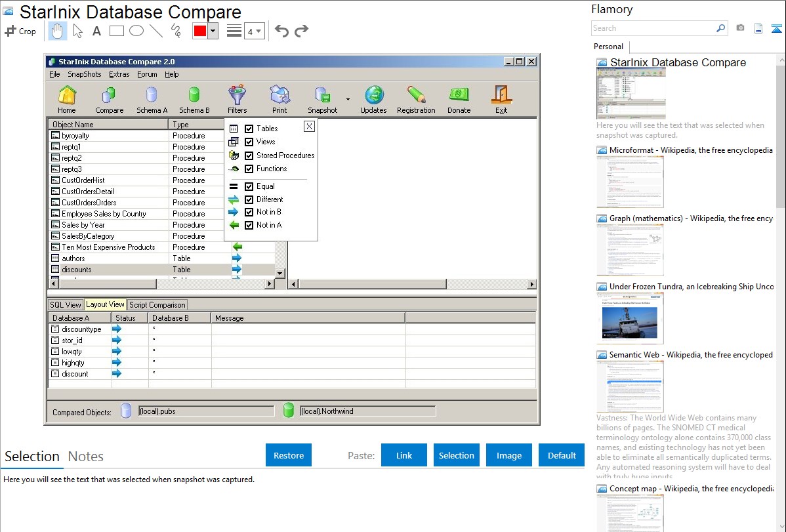Pick the ellipse shape tool
The height and width of the screenshot is (532, 786).
point(136,31)
